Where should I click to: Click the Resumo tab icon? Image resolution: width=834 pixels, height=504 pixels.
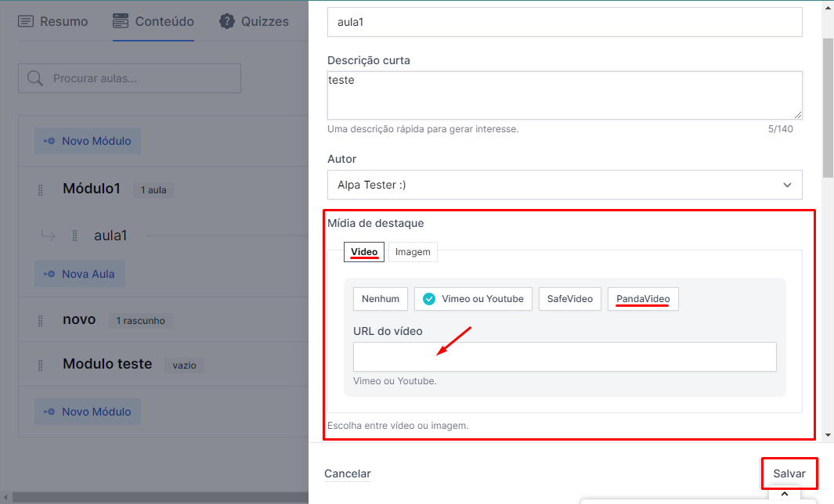tap(26, 21)
